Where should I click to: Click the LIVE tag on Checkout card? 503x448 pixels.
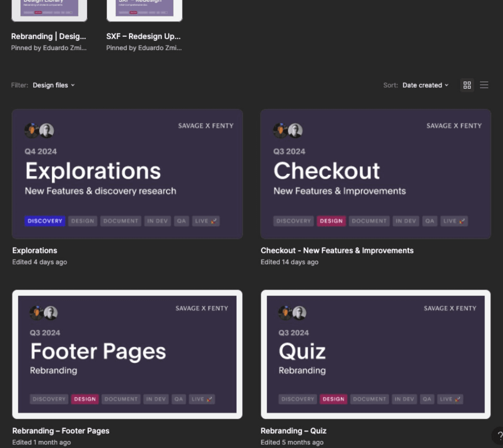(454, 221)
